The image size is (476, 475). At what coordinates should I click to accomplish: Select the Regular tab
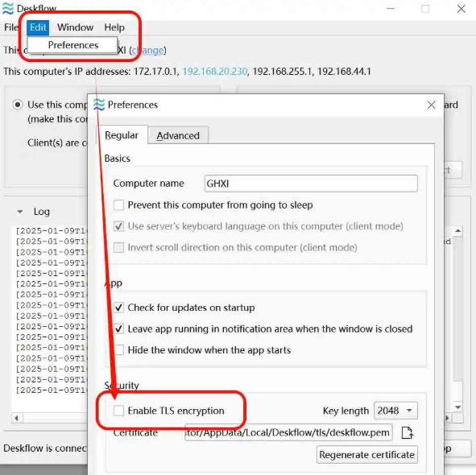coord(122,135)
